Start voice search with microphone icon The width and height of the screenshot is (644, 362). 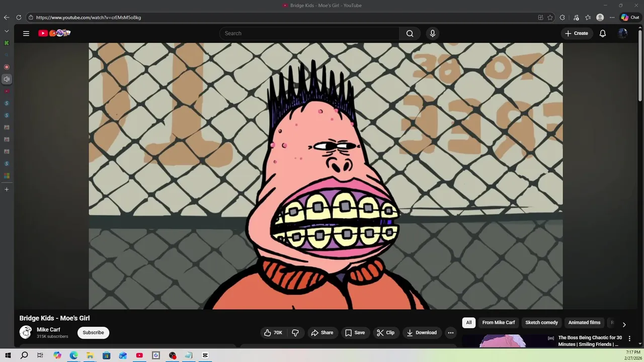(432, 33)
